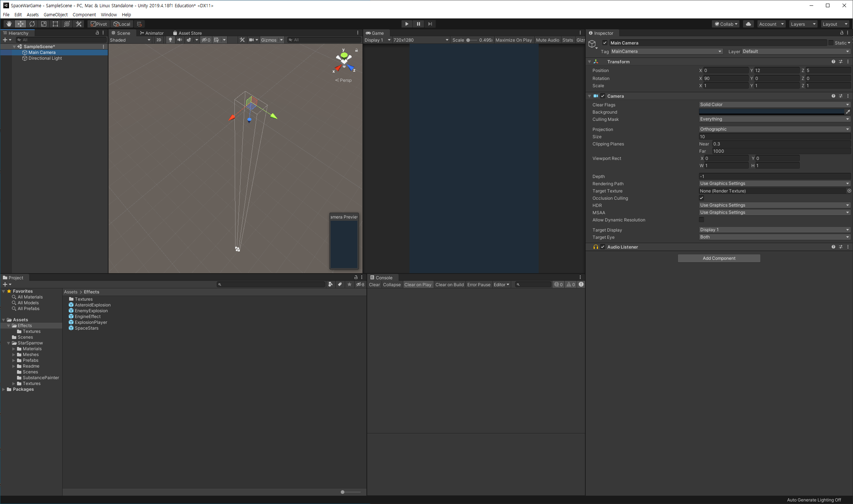The width and height of the screenshot is (853, 504).
Task: Enable Allow Dynamic Resolution checkbox
Action: (701, 220)
